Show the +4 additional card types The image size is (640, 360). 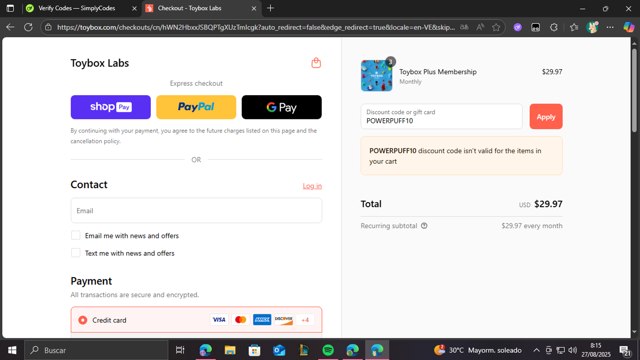coord(305,320)
